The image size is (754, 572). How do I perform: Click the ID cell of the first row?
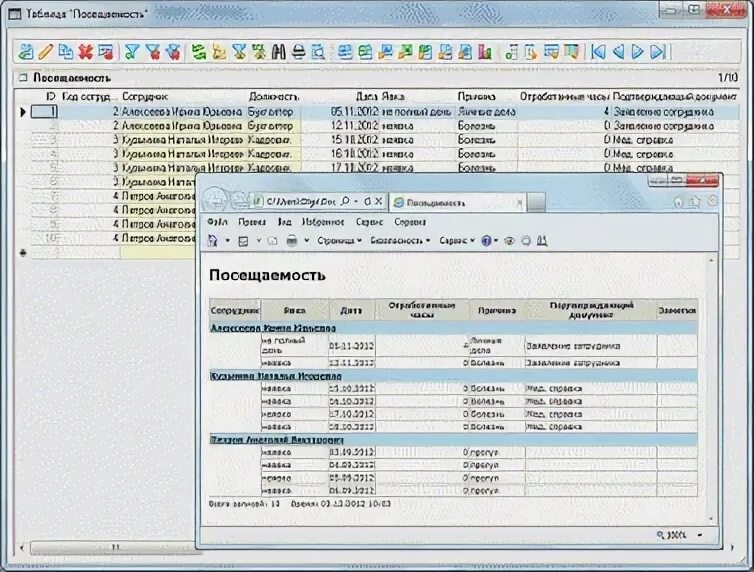[x=44, y=112]
